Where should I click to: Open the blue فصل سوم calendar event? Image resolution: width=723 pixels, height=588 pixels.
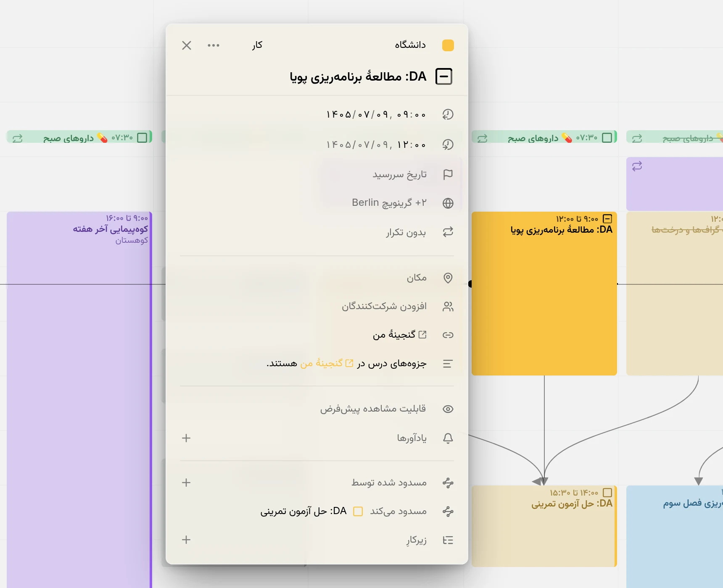pyautogui.click(x=675, y=537)
